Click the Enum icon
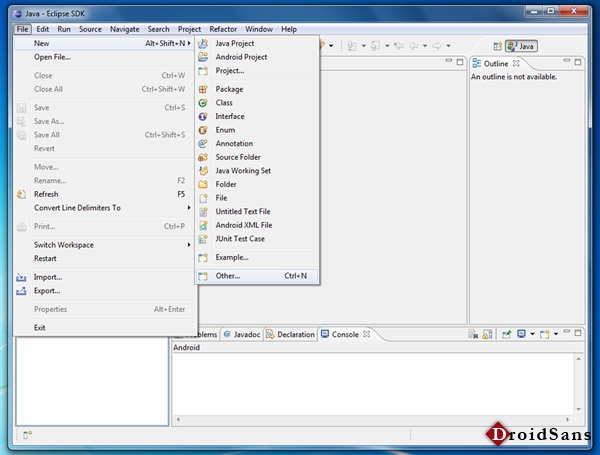This screenshot has height=455, width=600. click(203, 130)
